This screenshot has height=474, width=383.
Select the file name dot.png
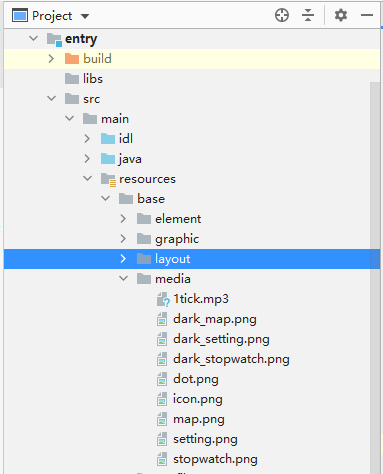[196, 379]
